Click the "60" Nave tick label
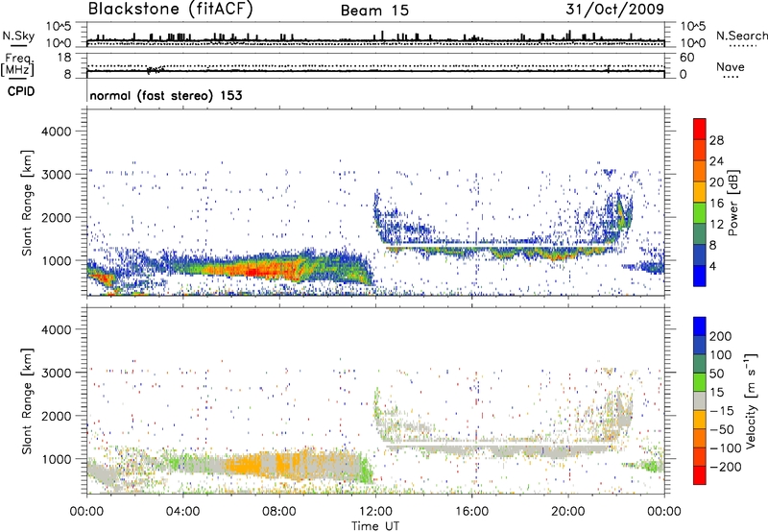This screenshot has width=768, height=532. [687, 58]
